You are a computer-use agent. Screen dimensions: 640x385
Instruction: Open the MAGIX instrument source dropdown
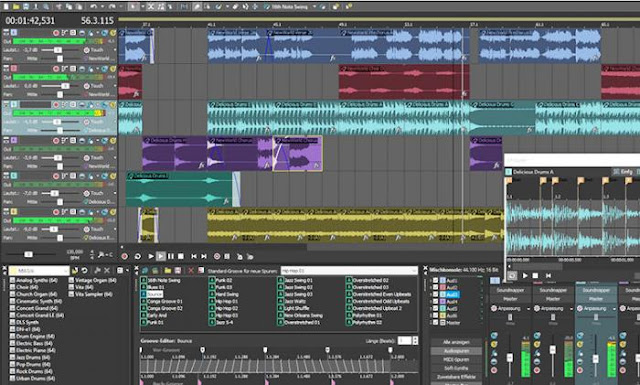click(65, 271)
